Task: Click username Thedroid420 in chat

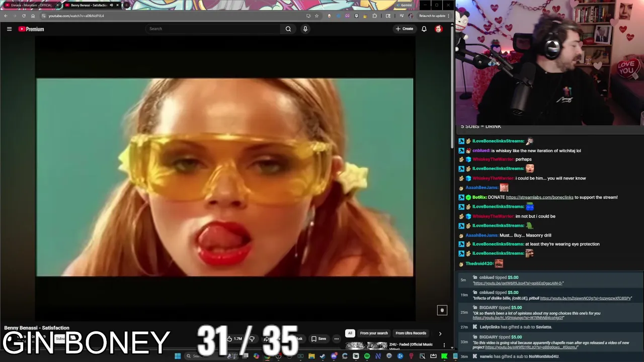Action: coord(479,263)
